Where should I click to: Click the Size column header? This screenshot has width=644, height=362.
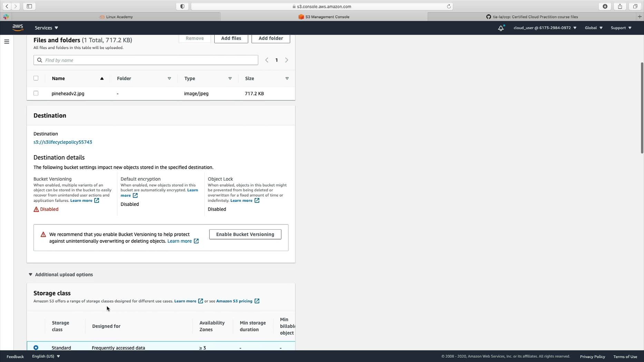[x=250, y=79]
